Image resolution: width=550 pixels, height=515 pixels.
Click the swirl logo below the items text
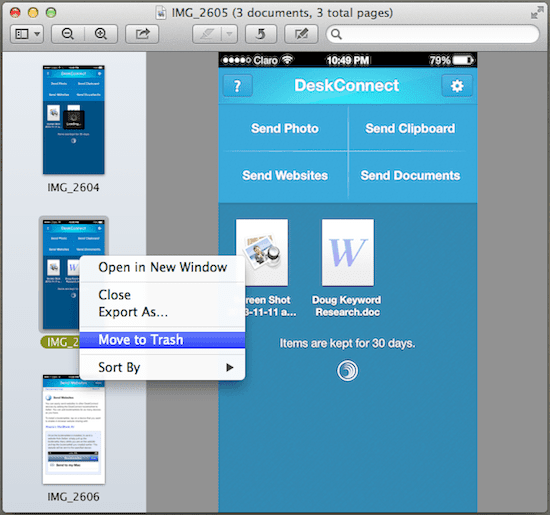tap(347, 370)
